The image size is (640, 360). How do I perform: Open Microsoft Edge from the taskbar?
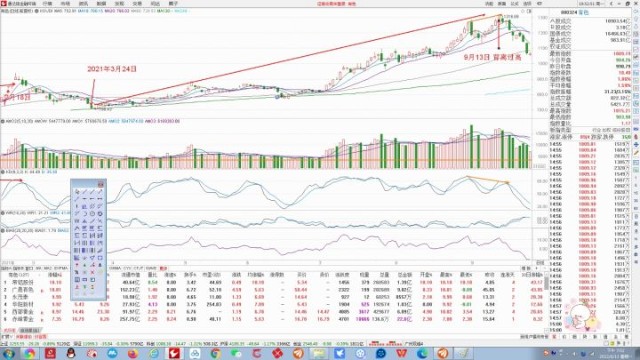422,353
